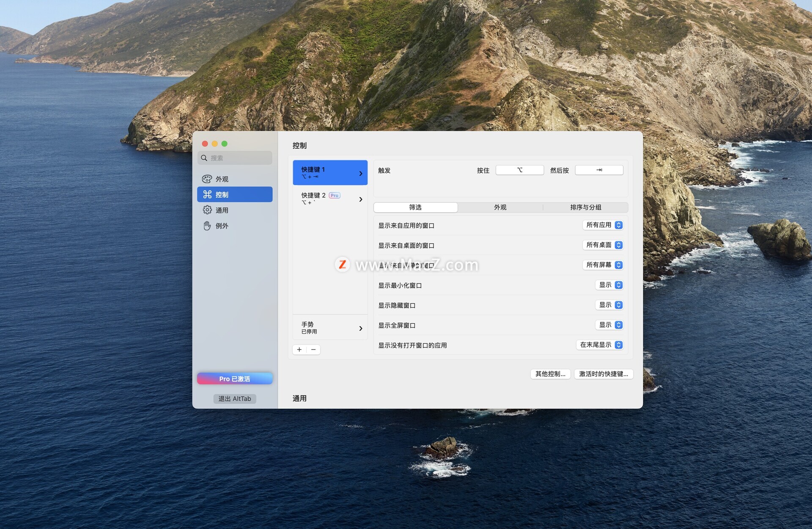Click the 然后按 key field

[x=599, y=170]
